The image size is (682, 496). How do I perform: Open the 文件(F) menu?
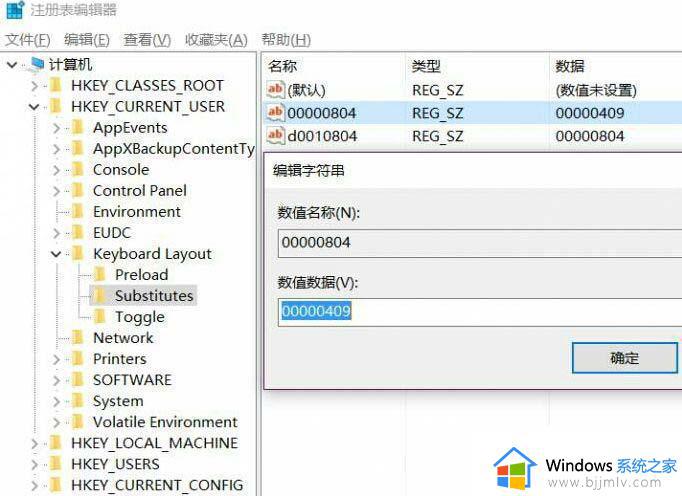coord(28,40)
